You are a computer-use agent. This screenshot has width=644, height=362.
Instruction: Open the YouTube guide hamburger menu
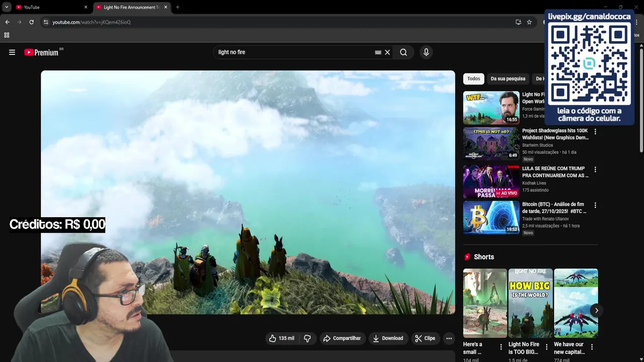click(12, 52)
